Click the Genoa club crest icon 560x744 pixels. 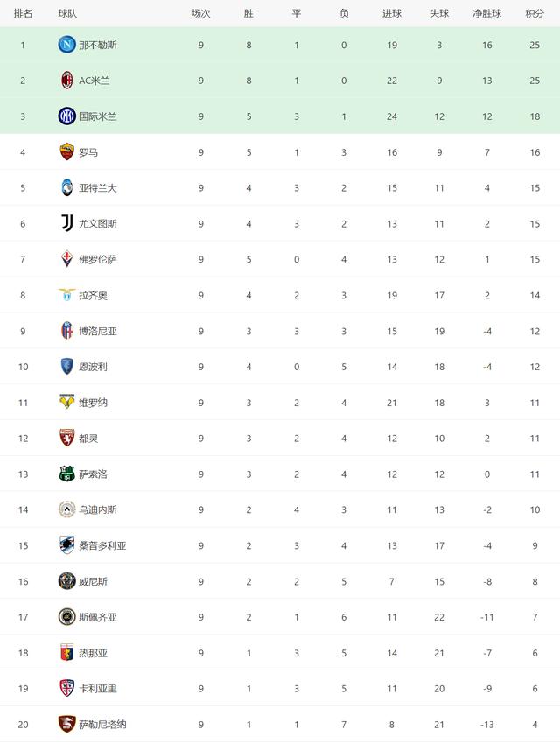[66, 653]
